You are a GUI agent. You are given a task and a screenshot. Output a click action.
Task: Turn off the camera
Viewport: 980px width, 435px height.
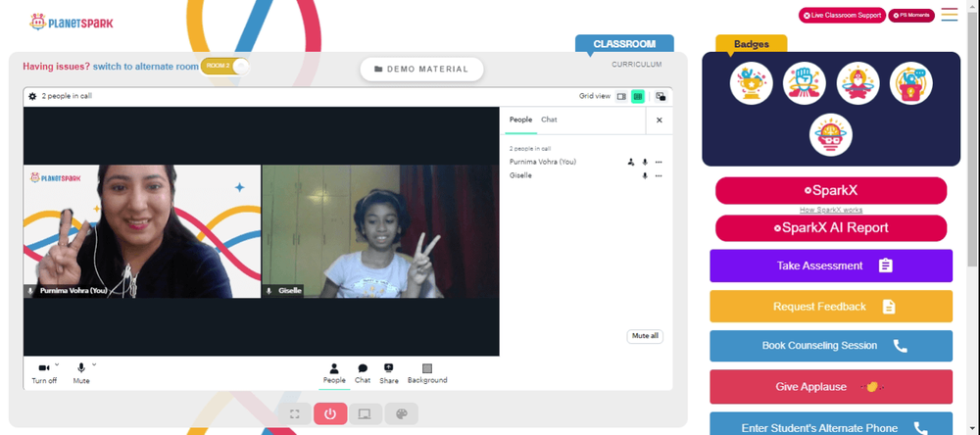(x=44, y=372)
